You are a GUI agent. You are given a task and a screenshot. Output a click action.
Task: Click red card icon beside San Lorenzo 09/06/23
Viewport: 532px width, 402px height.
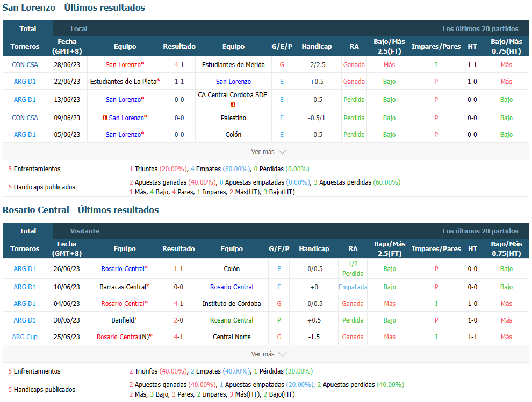(x=105, y=118)
